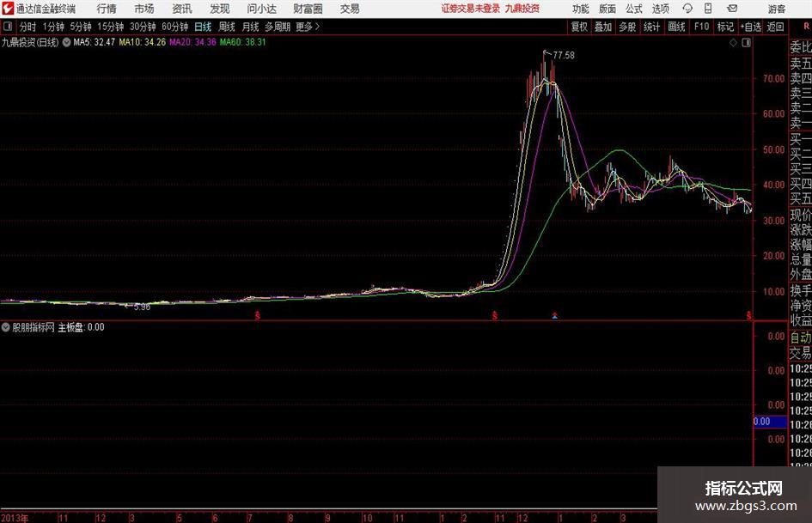Click the 返回 back button

click(775, 27)
